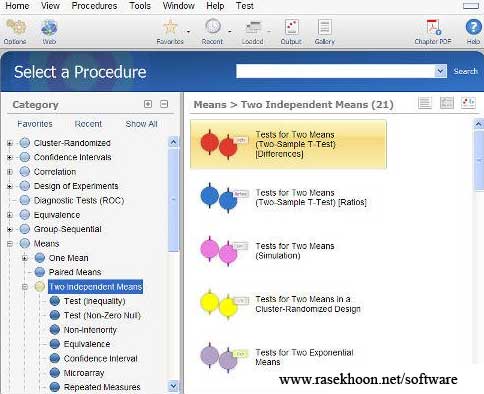Switch to details view icon

point(447,103)
